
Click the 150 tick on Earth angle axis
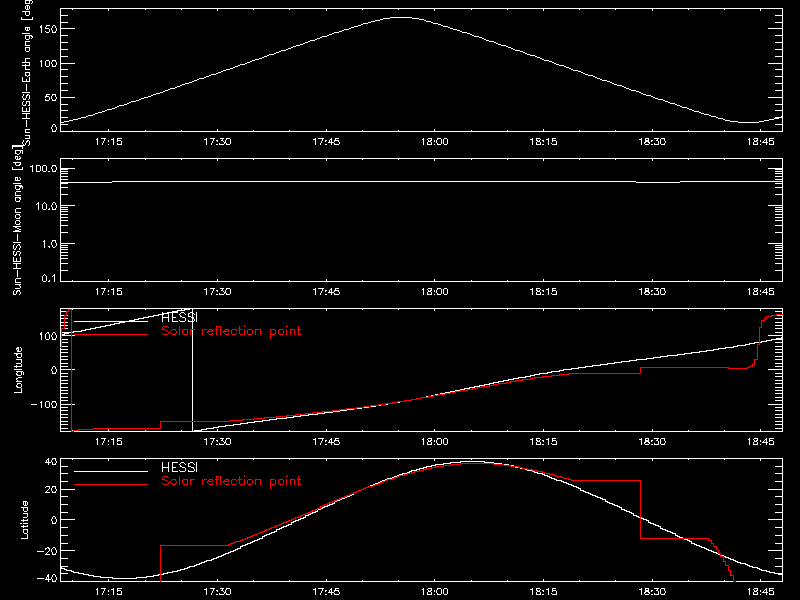coord(48,30)
